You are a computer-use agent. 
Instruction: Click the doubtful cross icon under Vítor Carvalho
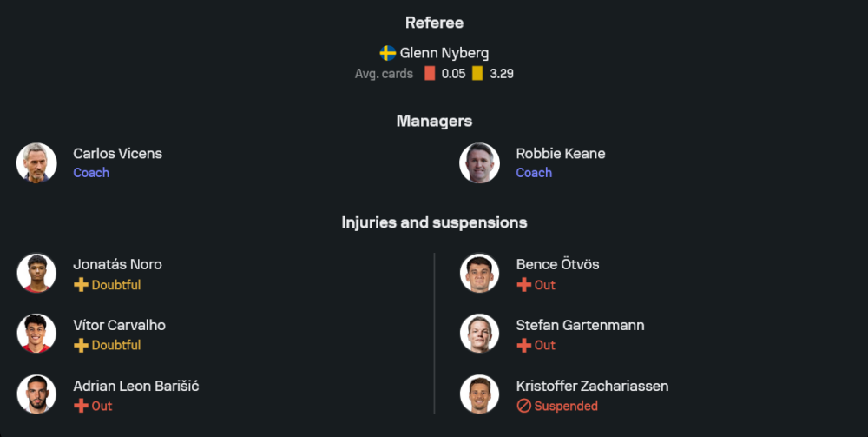click(x=81, y=345)
